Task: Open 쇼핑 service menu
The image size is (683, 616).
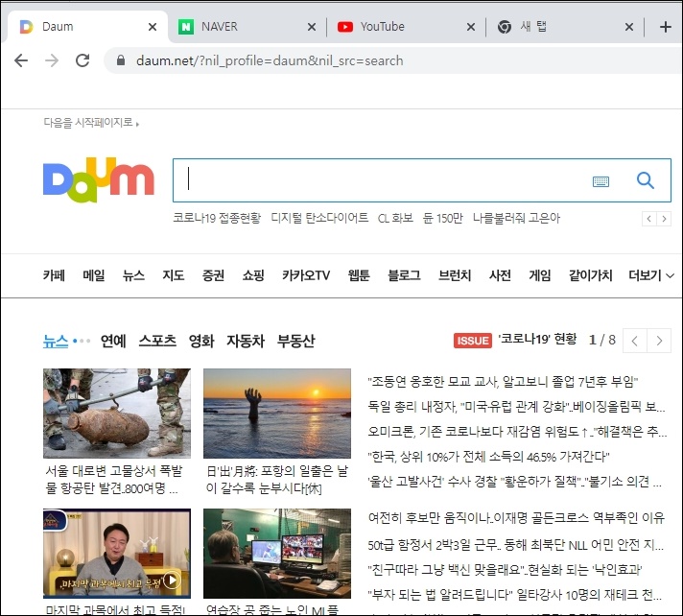Action: (253, 275)
